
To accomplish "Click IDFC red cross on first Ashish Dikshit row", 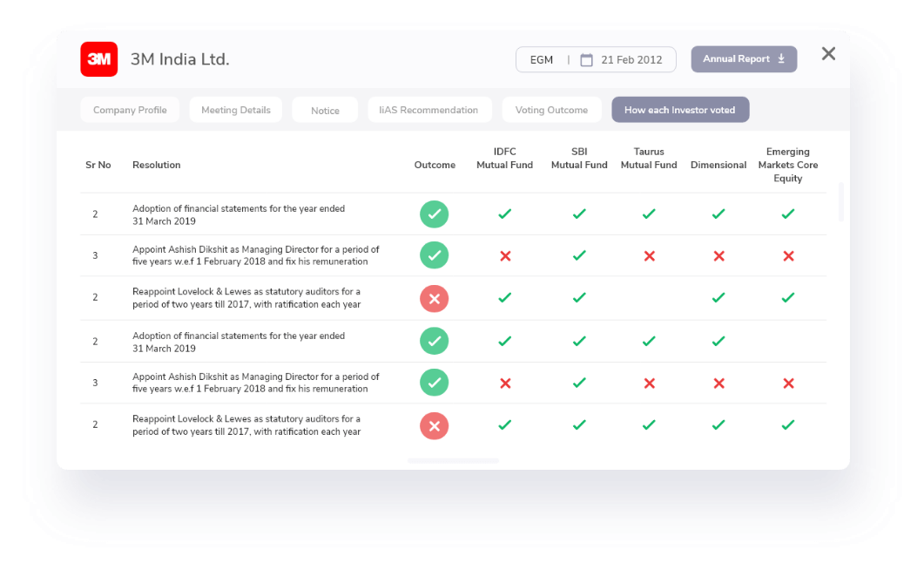I will 504,256.
